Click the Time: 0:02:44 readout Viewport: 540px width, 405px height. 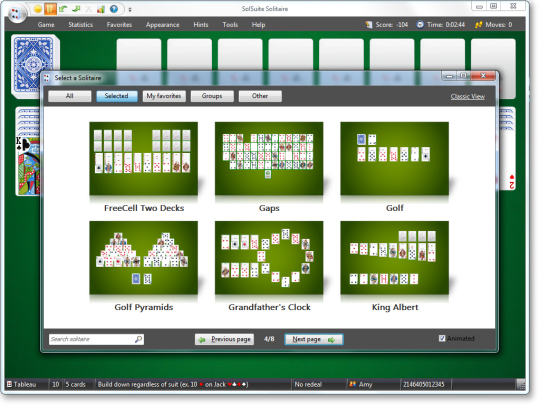tap(446, 25)
